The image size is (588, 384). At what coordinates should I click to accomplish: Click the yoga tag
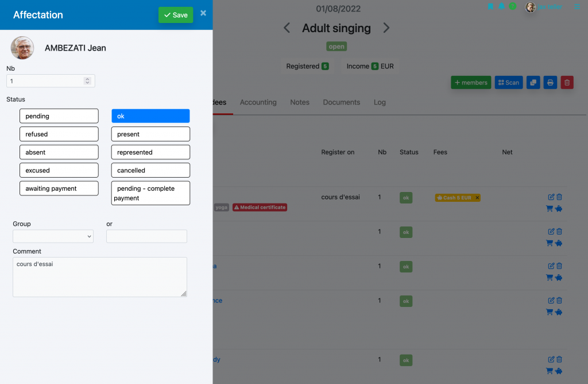[x=221, y=207]
